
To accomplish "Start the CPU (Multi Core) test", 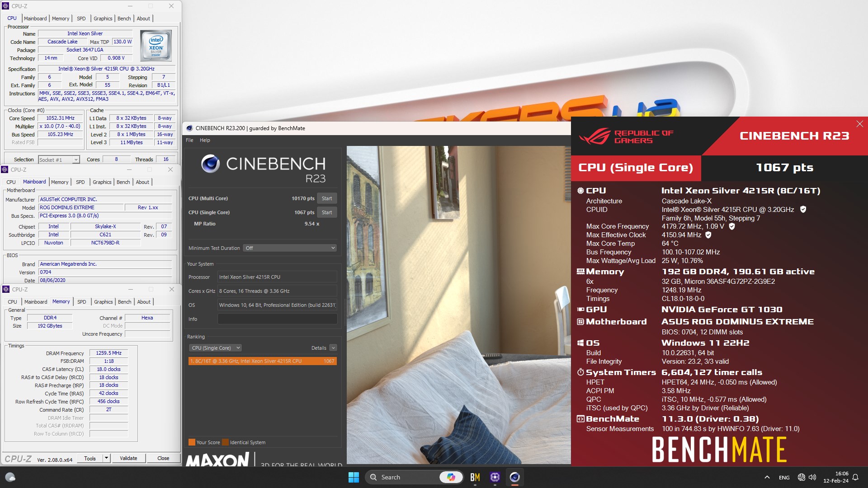I will (327, 198).
